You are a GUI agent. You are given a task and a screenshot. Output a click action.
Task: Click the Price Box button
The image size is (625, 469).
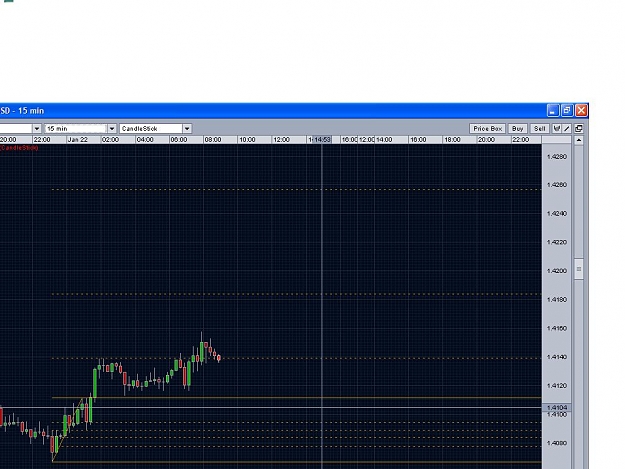click(487, 129)
